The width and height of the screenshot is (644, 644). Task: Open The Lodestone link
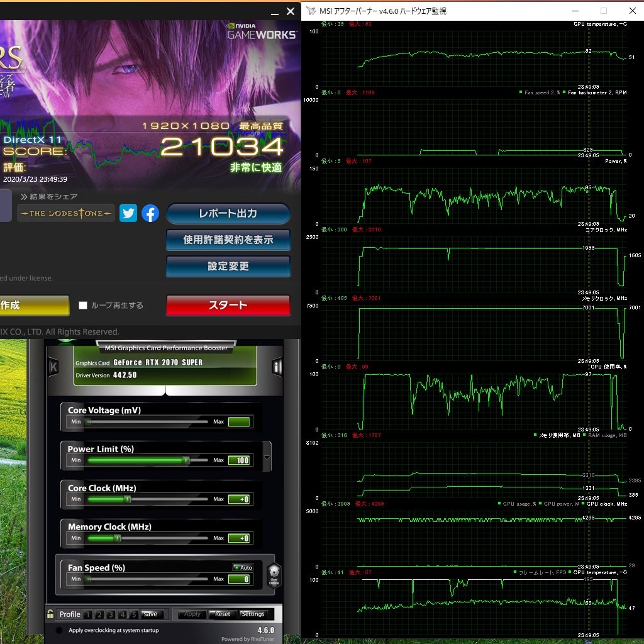coord(65,213)
